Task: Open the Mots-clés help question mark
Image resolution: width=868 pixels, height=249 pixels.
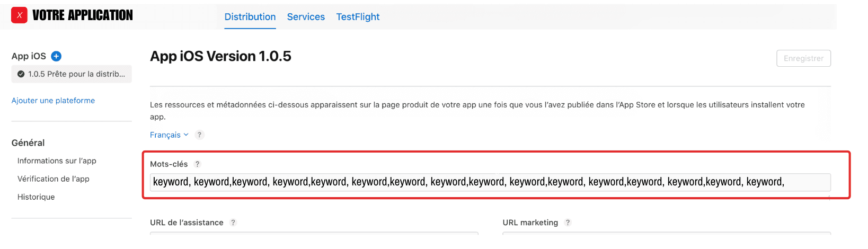Action: click(x=198, y=164)
